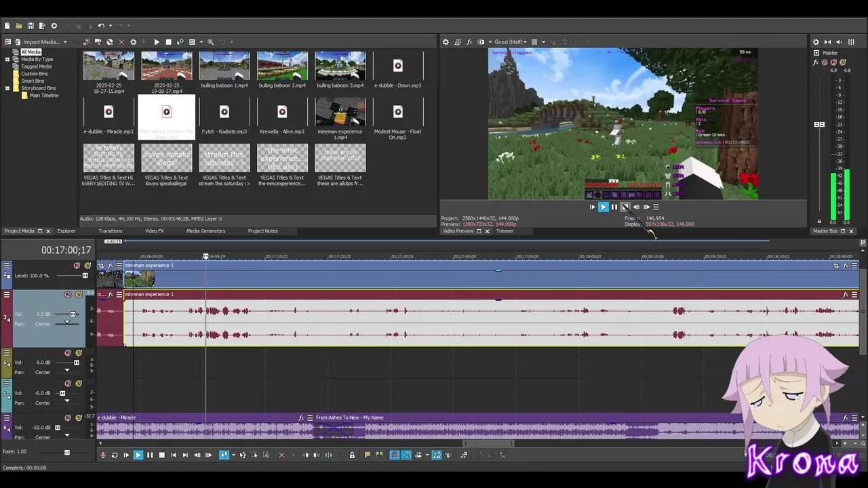Viewport: 868px width, 488px height.
Task: Stop playback in the timeline transport bar
Action: (162, 455)
